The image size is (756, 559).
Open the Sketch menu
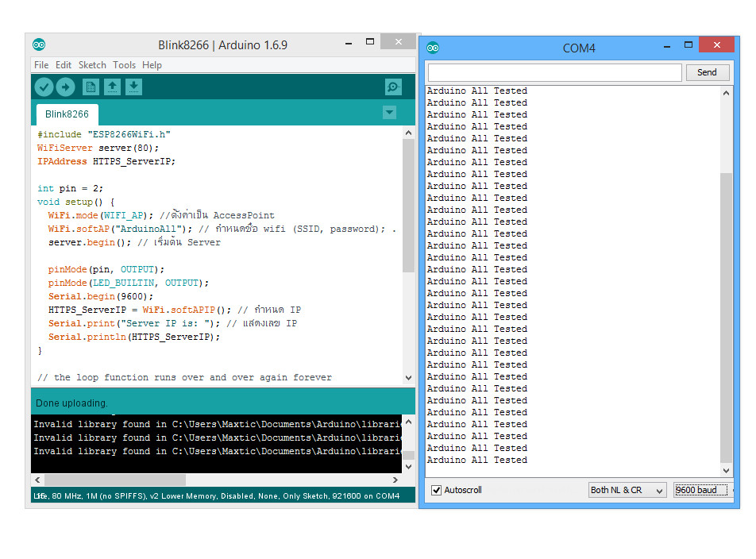[x=92, y=65]
